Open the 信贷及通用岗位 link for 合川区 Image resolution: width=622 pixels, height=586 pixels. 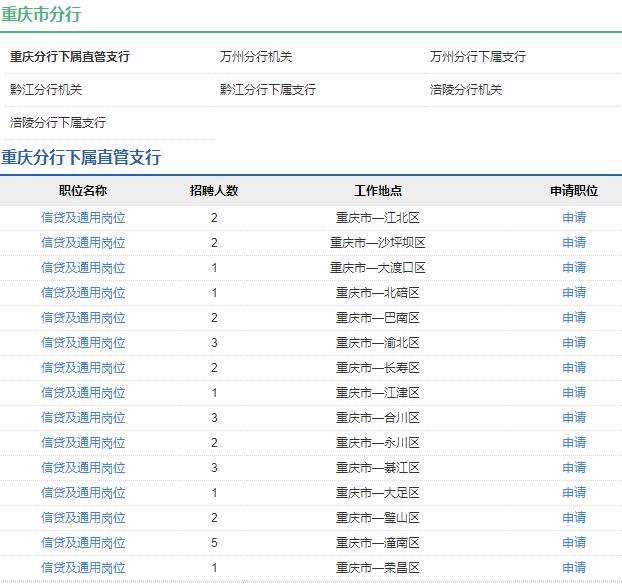pos(83,417)
